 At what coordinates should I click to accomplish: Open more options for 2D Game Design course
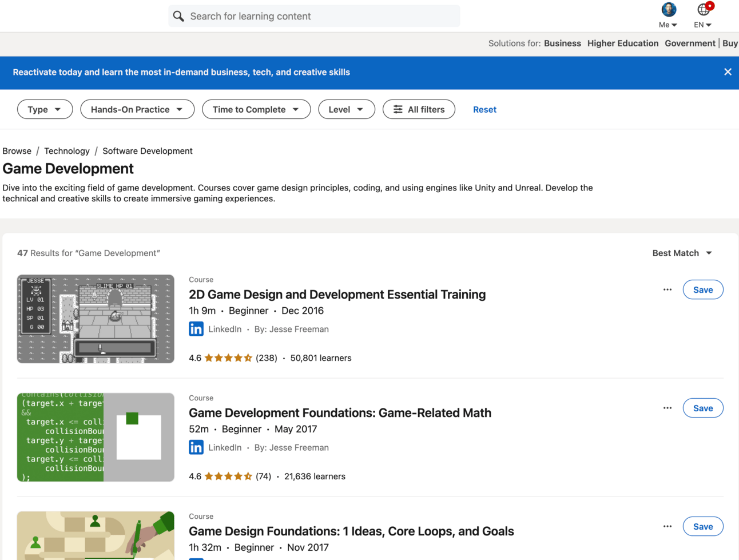coord(668,289)
